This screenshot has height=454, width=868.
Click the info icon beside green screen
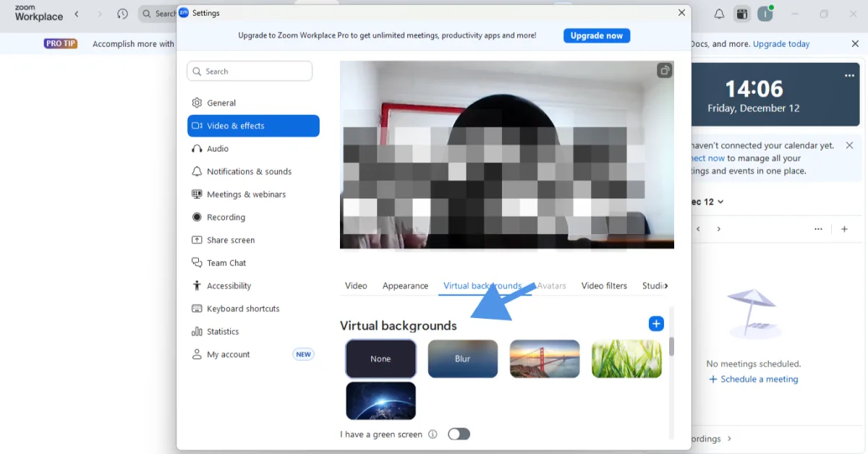point(433,434)
